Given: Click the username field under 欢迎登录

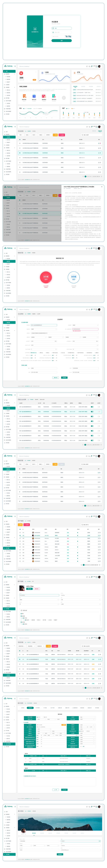Looking at the screenshot, I should coord(62,28).
